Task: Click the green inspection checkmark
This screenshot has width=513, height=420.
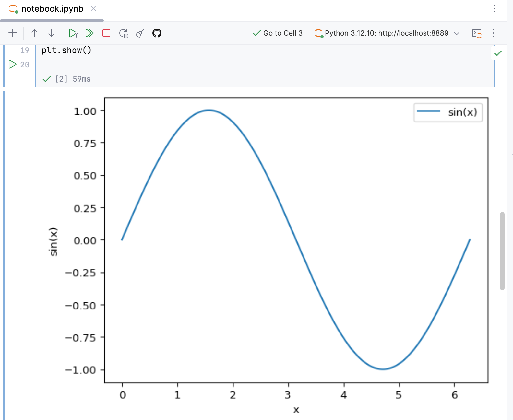Action: (498, 53)
